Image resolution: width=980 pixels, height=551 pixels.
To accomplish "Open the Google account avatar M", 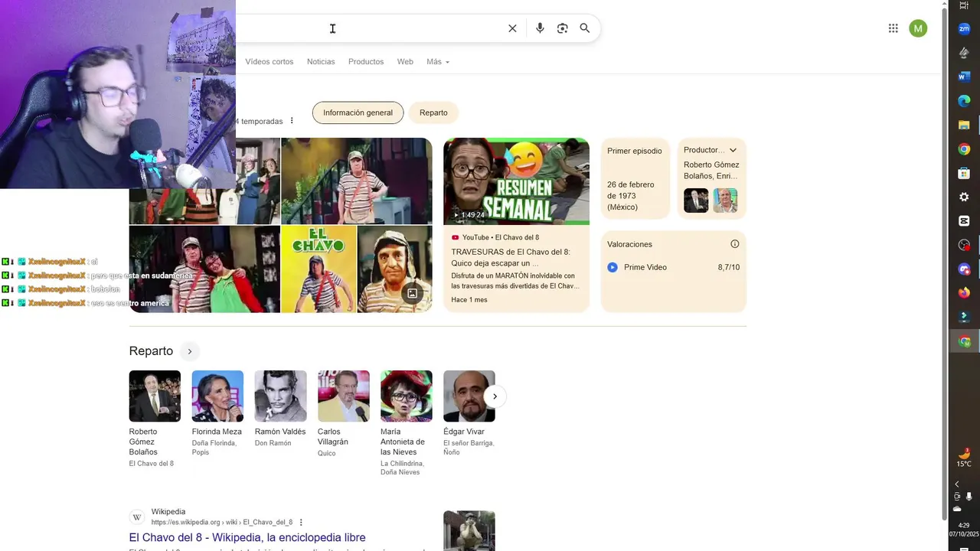I will (x=918, y=28).
